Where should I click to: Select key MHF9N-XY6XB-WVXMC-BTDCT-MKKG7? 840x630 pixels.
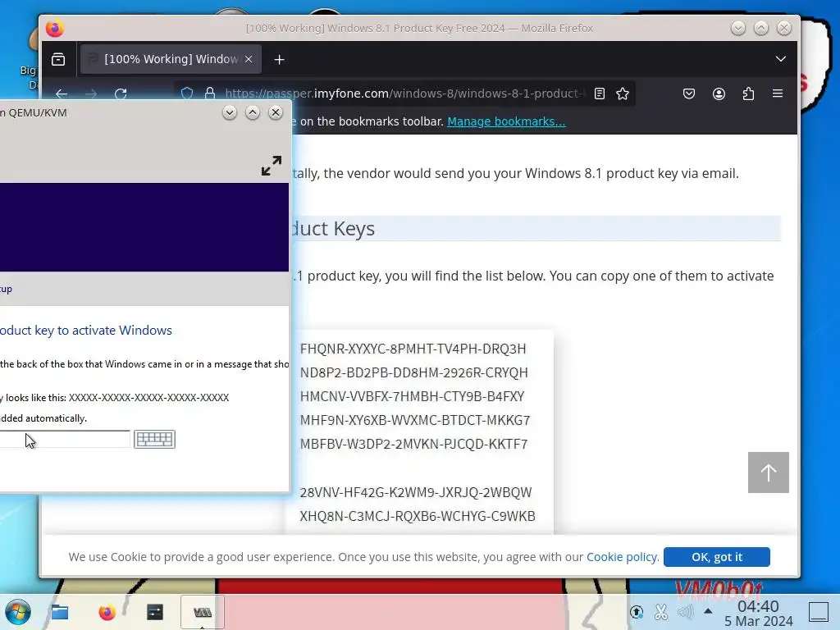(415, 420)
